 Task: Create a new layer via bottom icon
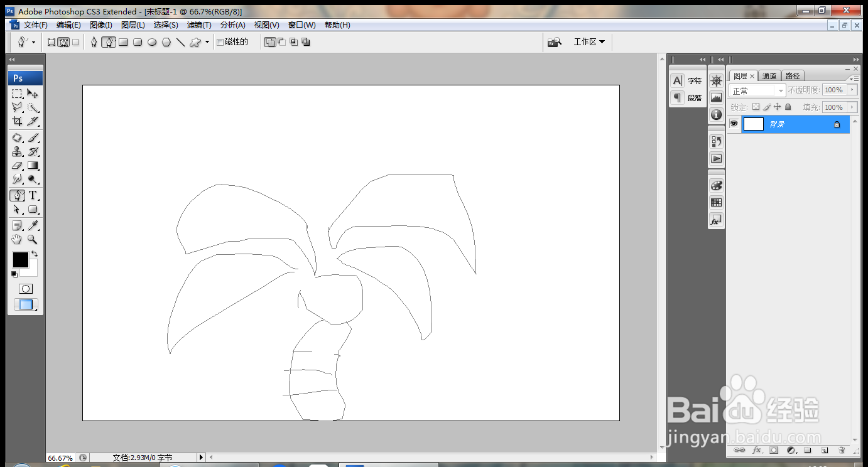click(825, 450)
